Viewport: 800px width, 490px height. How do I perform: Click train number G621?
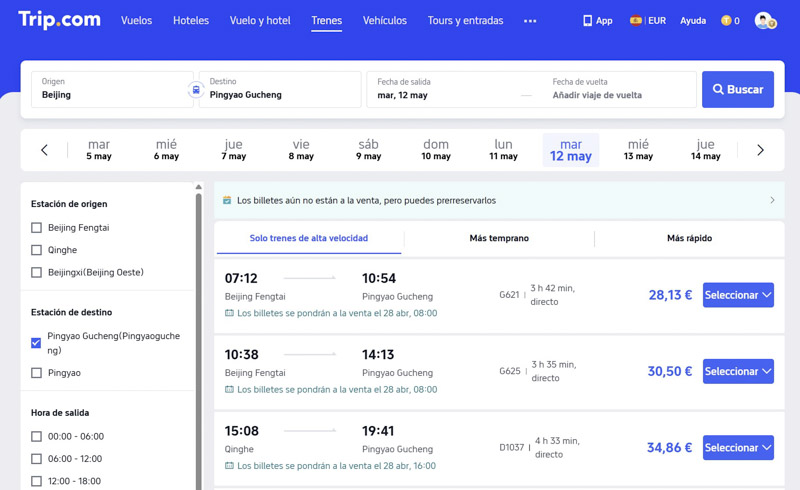coord(509,295)
